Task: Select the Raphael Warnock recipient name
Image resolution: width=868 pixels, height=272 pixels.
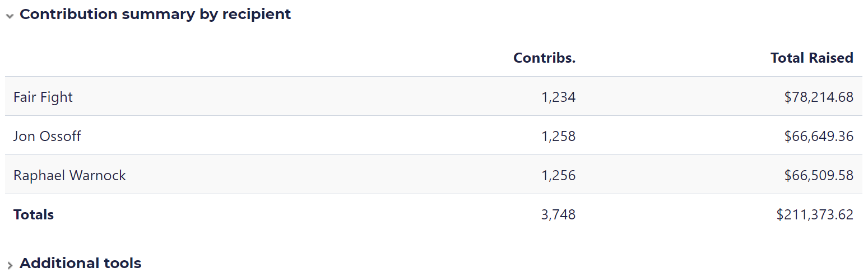Action: click(x=69, y=175)
